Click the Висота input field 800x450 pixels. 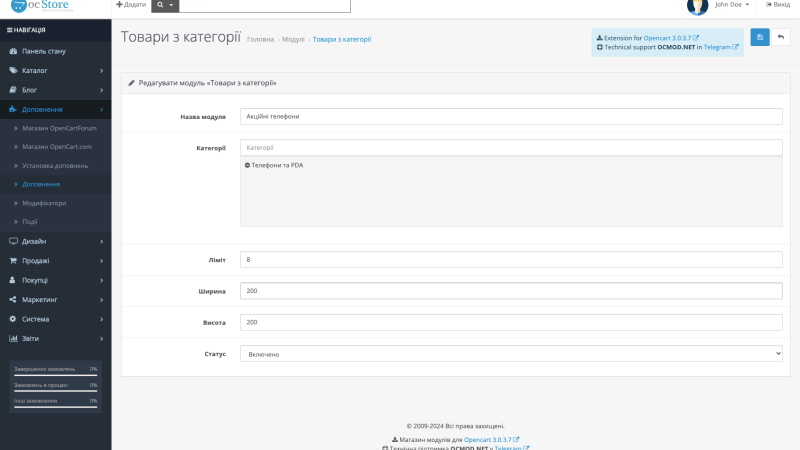coord(511,322)
